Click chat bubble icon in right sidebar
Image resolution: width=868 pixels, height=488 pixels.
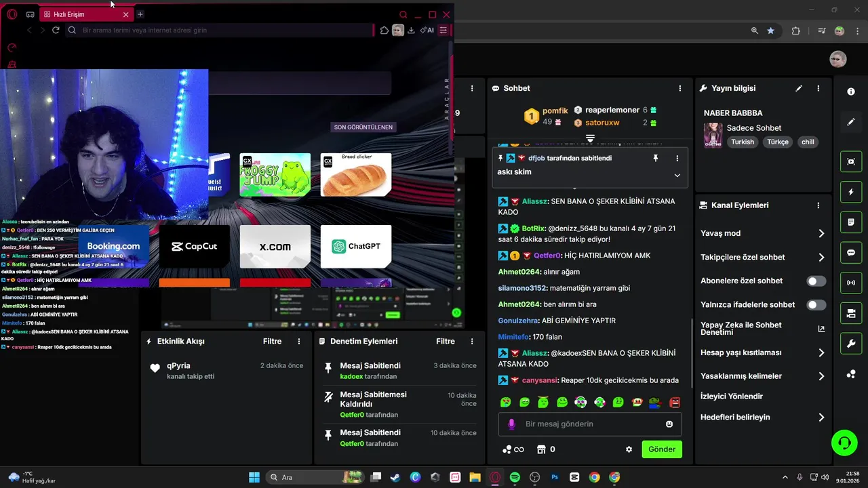click(x=851, y=252)
